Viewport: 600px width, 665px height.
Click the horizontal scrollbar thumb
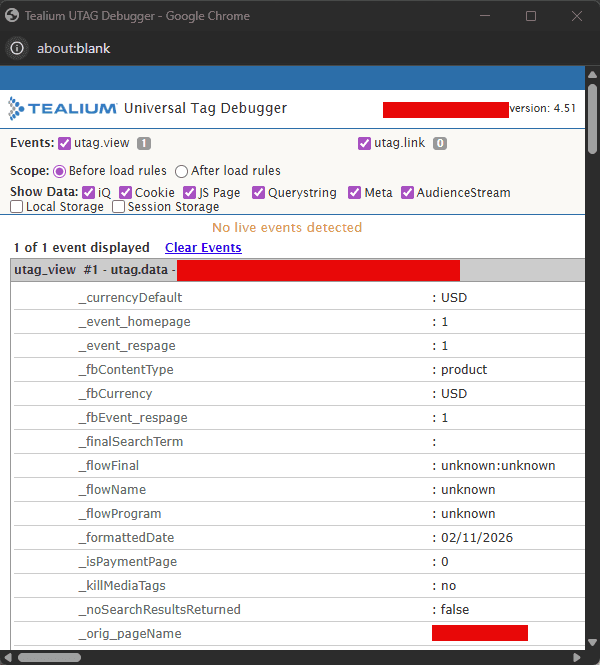[x=49, y=657]
